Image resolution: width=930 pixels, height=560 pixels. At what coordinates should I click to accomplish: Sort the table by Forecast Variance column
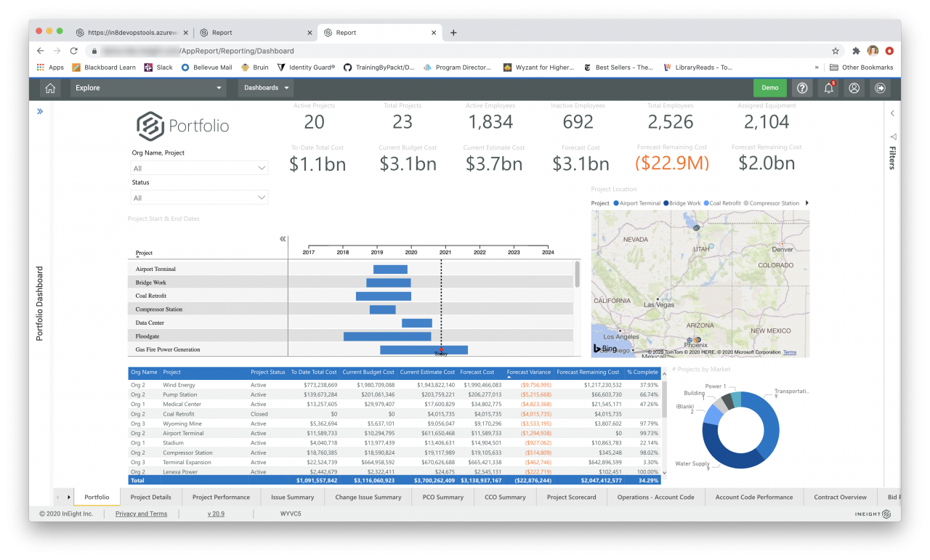pos(528,373)
